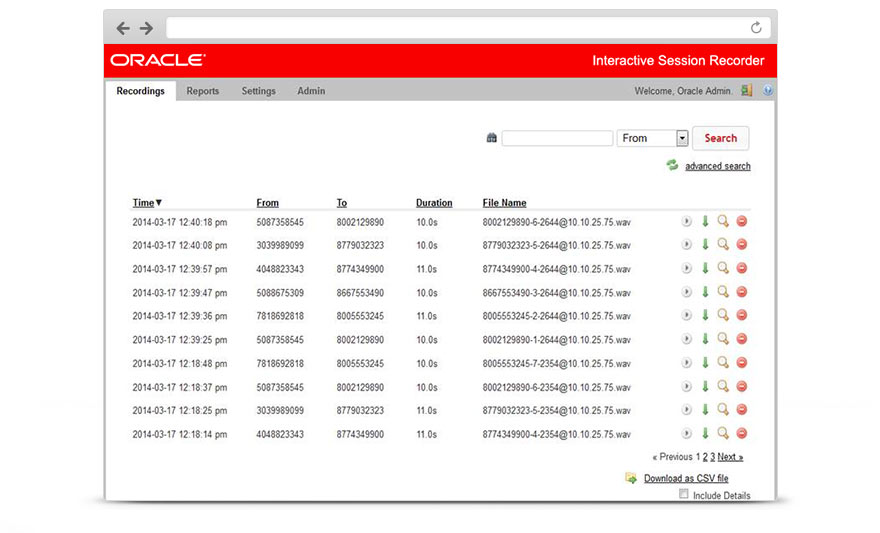
Task: Click the browser address bar
Action: pyautogui.click(x=468, y=27)
